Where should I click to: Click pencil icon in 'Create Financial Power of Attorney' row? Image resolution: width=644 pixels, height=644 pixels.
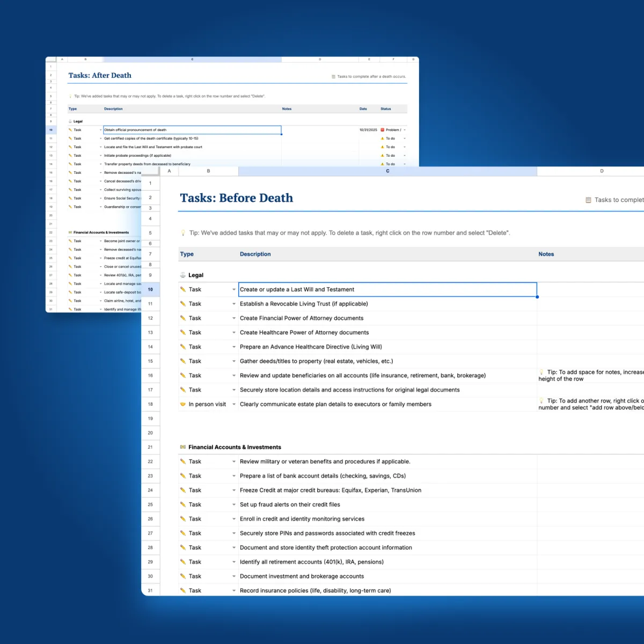[183, 318]
